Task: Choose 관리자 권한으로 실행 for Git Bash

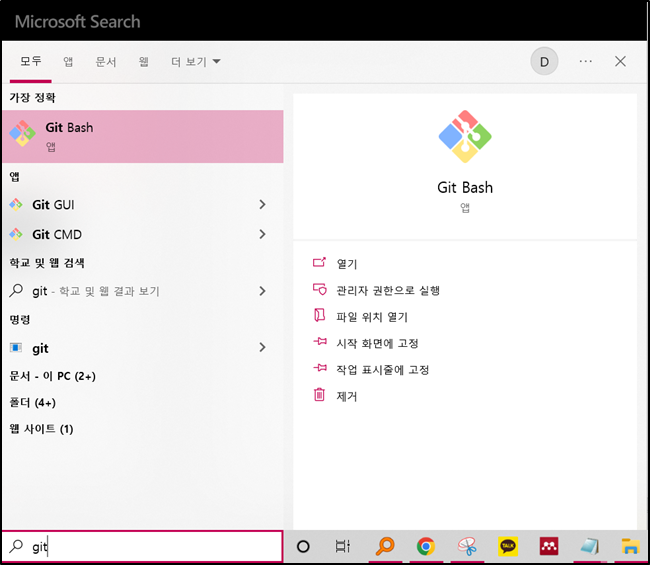Action: tap(388, 290)
